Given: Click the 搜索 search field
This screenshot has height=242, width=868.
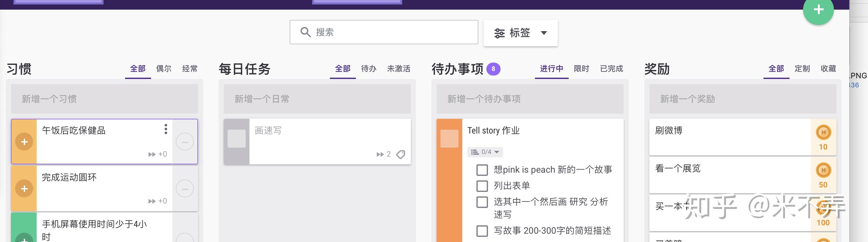Looking at the screenshot, I should [x=384, y=32].
